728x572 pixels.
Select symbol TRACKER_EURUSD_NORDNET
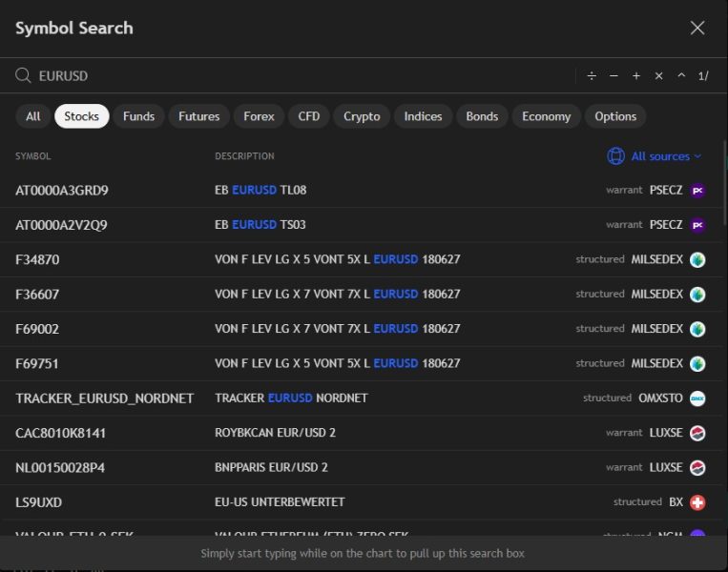tap(104, 398)
